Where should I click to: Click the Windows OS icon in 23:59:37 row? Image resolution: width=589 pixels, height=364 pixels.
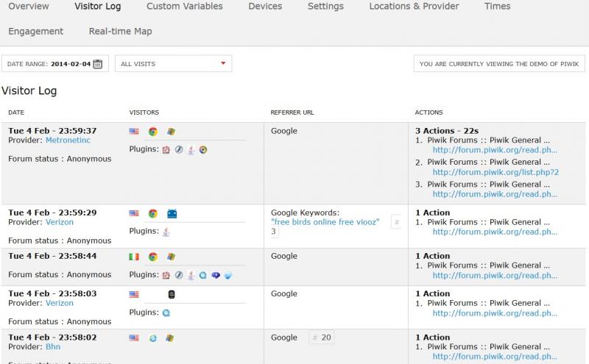coord(171,132)
